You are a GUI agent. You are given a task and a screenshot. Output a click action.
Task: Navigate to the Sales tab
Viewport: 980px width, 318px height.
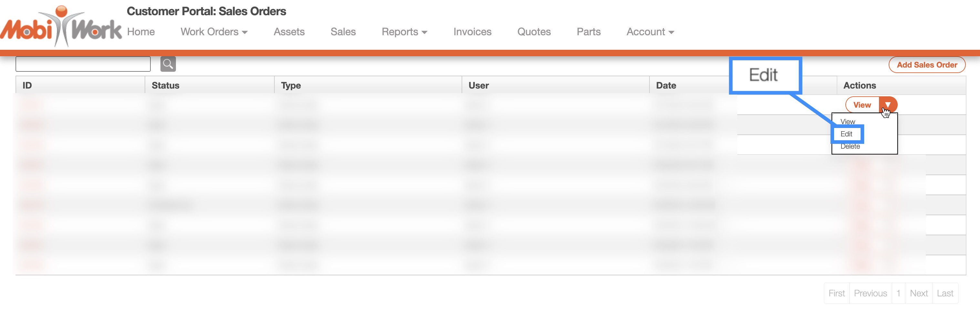point(343,32)
